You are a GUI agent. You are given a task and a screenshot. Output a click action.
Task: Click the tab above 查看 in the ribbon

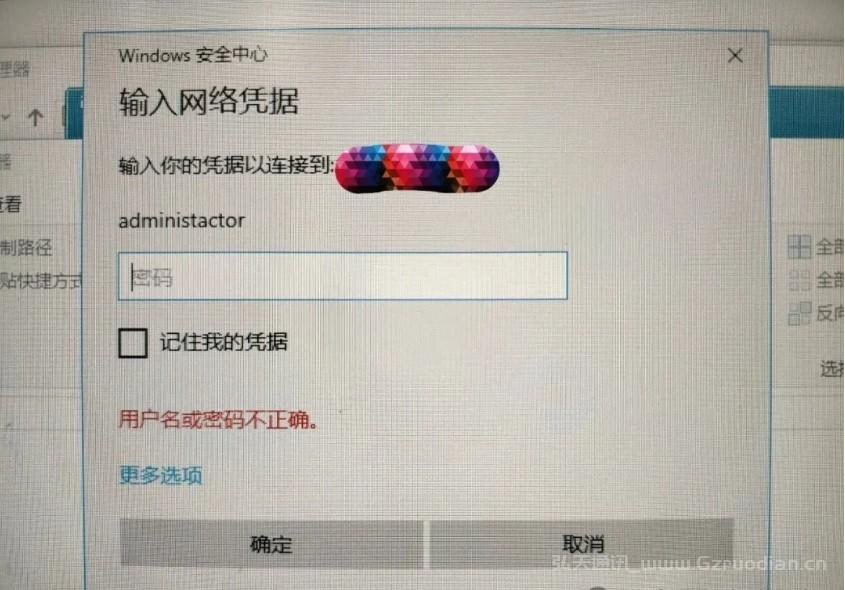coord(5,161)
